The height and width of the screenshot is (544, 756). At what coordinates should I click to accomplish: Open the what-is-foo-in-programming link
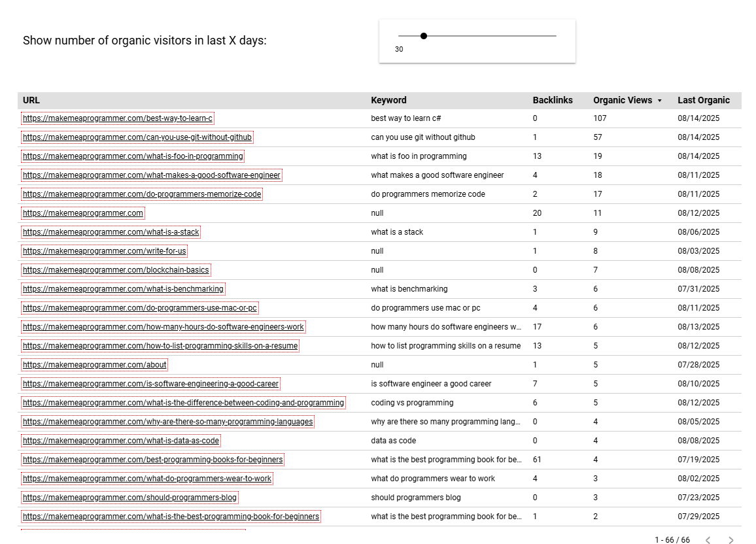(x=133, y=156)
